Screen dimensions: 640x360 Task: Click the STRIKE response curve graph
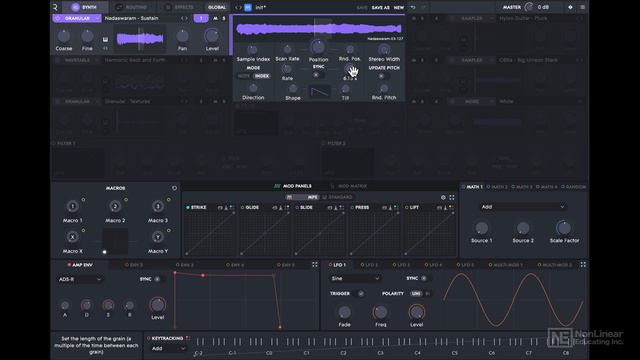point(210,233)
